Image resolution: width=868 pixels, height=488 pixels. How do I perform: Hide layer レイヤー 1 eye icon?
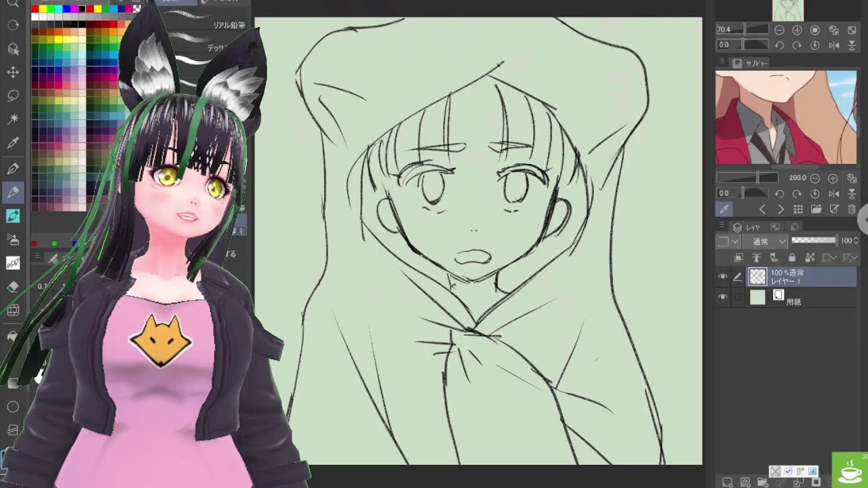722,277
